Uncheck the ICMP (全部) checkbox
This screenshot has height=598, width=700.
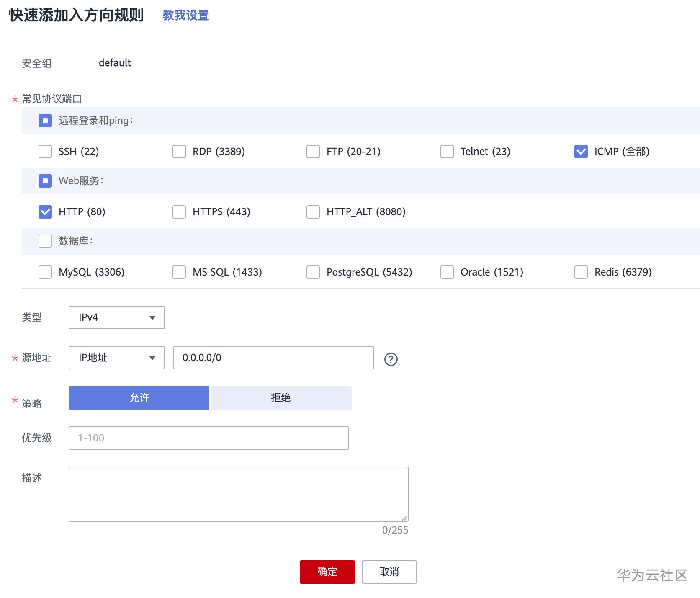click(x=581, y=152)
